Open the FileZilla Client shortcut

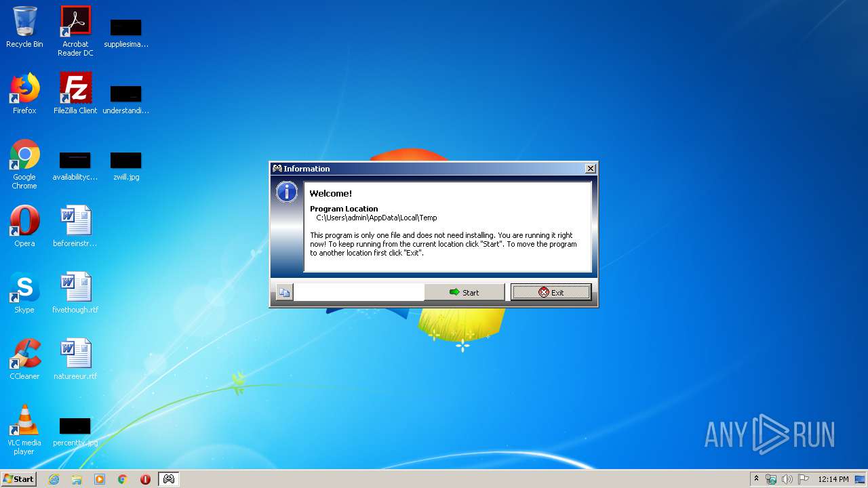pyautogui.click(x=75, y=94)
